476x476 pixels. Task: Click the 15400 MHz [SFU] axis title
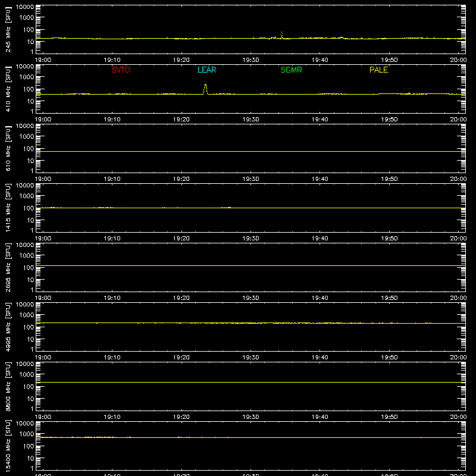[8, 446]
